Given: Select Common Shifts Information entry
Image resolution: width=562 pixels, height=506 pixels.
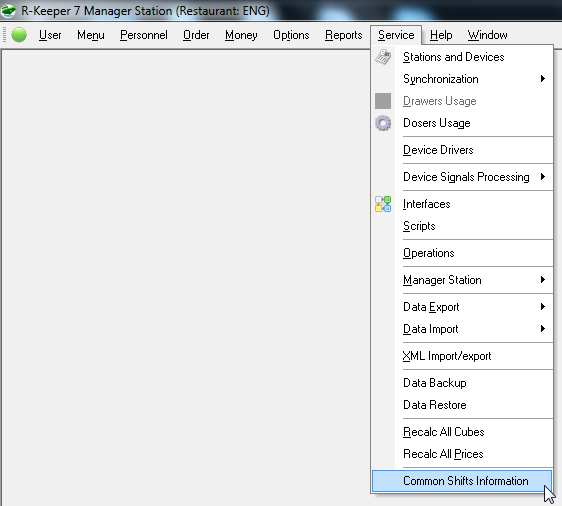Looking at the screenshot, I should pos(462,481).
